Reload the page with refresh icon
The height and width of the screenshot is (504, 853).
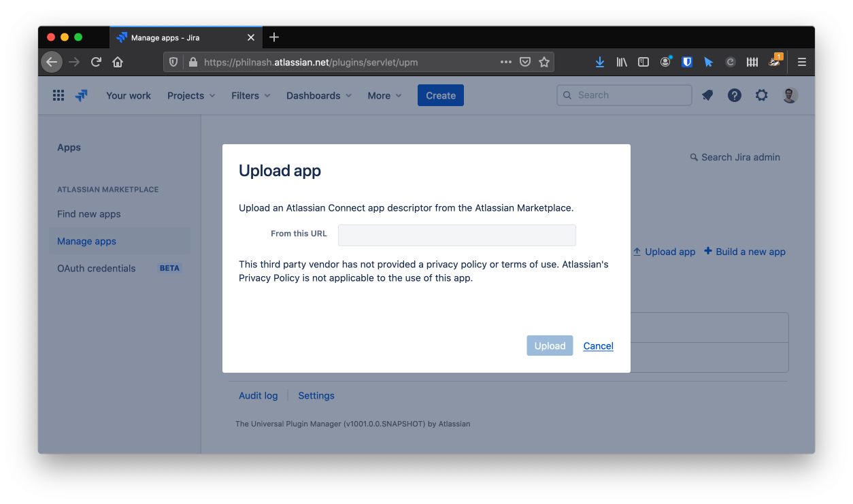96,62
